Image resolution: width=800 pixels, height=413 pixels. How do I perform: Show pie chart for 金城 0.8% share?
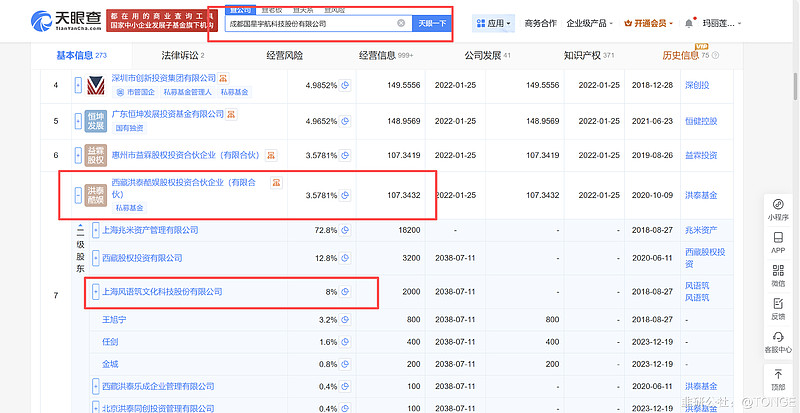[x=345, y=364]
